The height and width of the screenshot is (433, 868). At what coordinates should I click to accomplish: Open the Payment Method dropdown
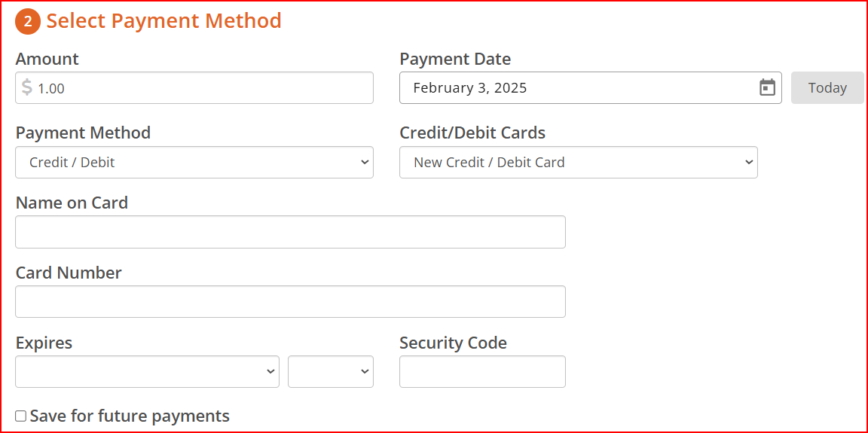194,162
